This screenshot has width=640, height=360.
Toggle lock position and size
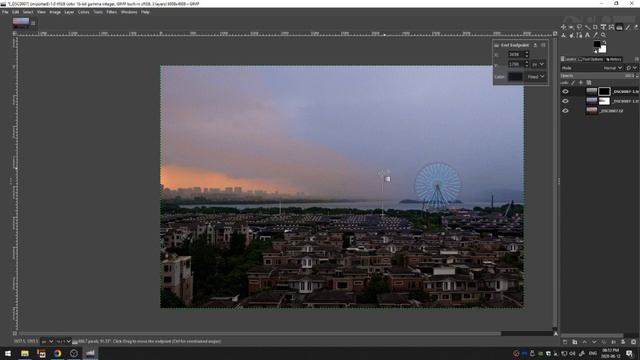581,82
